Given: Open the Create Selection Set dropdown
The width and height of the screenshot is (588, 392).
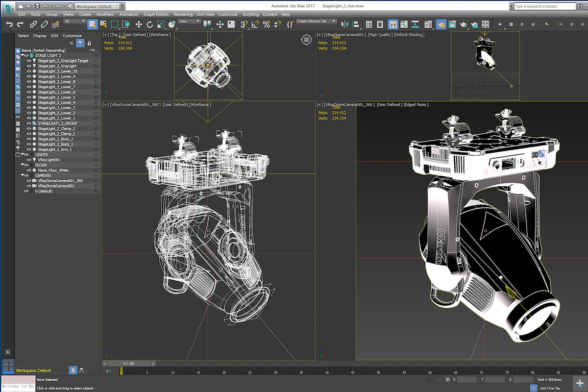Looking at the screenshot, I should tap(317, 21).
